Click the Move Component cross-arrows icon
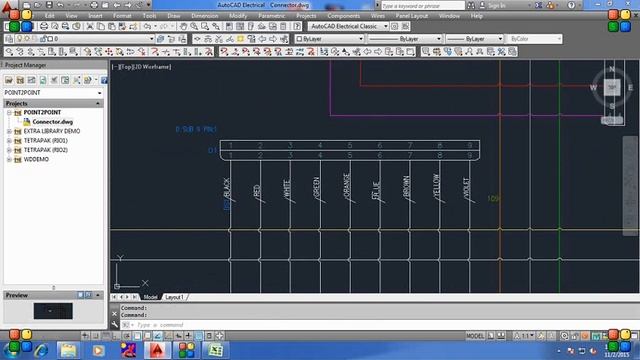The width and height of the screenshot is (640, 360). pos(109,52)
